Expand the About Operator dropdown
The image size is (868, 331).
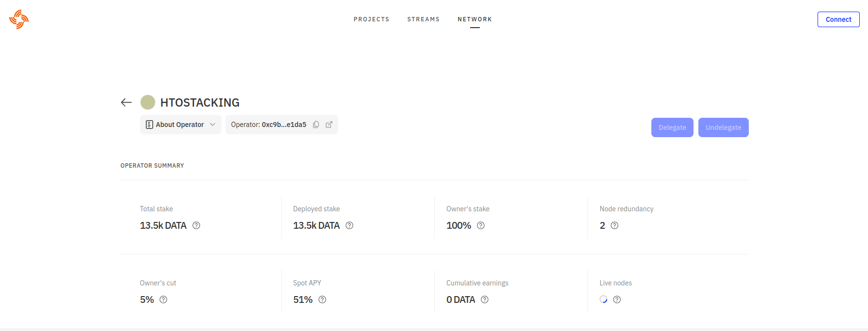point(180,125)
